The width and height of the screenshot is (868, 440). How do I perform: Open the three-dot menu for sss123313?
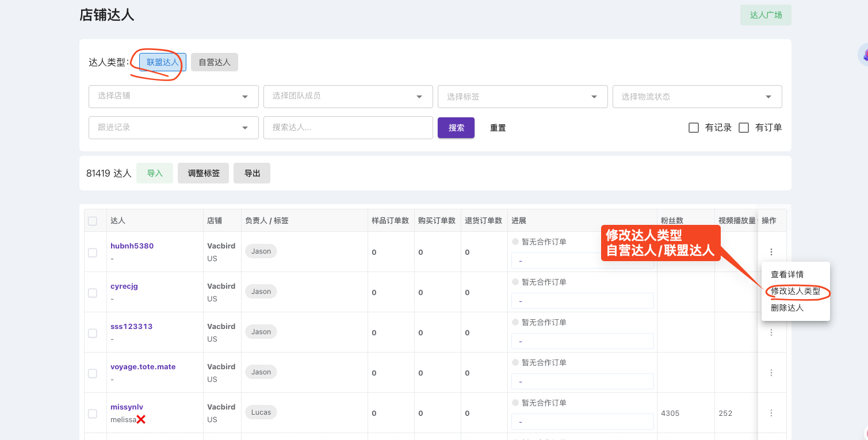coord(771,332)
